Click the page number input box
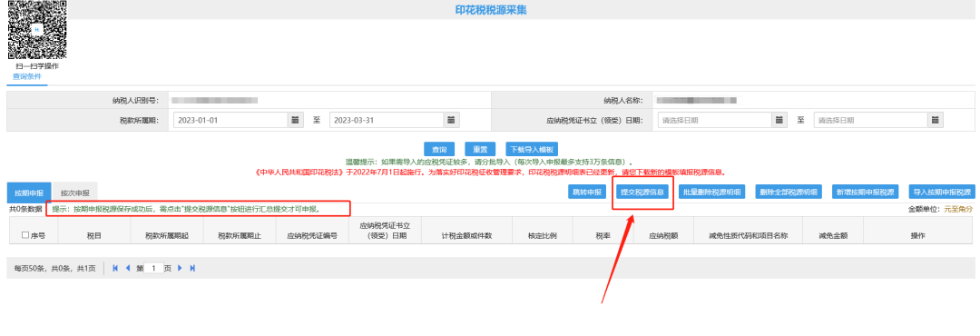Screen dimensions: 980x336 153,268
